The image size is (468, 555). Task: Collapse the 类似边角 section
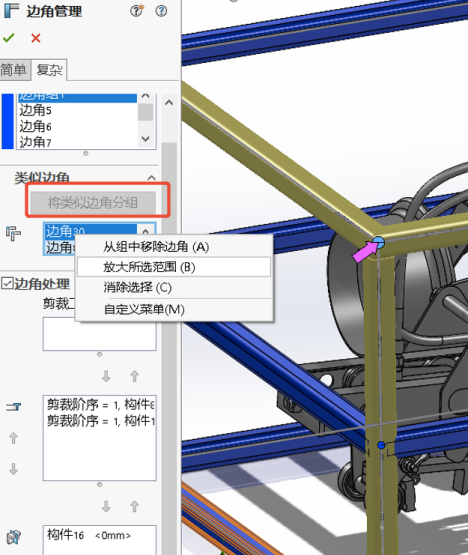pyautogui.click(x=152, y=178)
